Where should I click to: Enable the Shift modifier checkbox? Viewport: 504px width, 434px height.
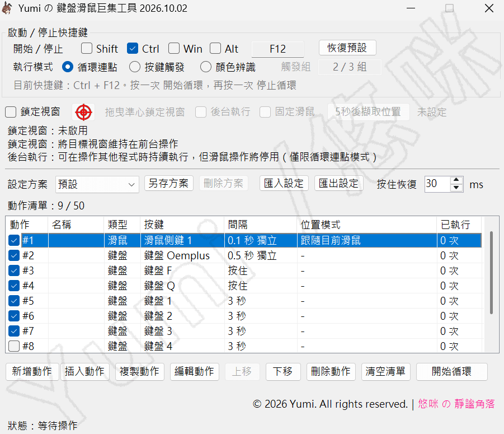(87, 49)
